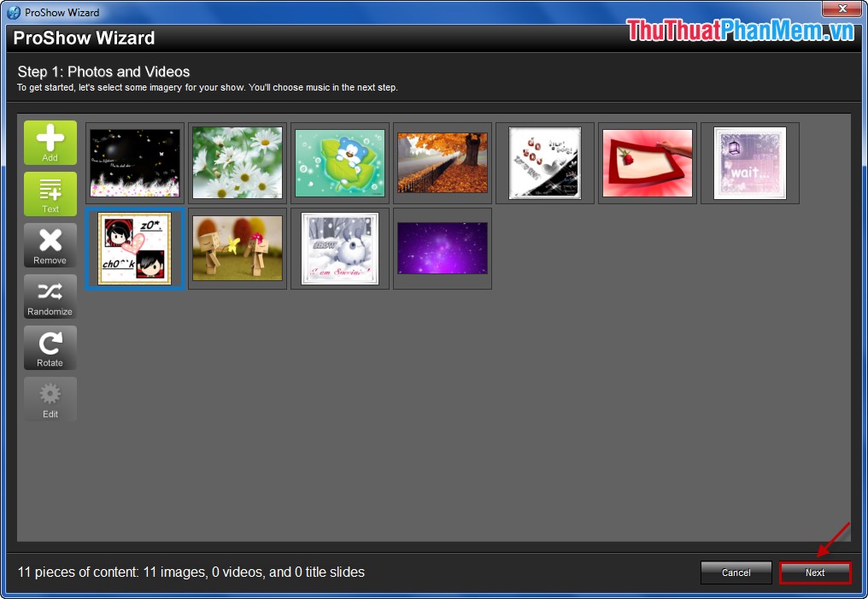
Task: Select the white daisies thumbnail
Action: coord(237,162)
